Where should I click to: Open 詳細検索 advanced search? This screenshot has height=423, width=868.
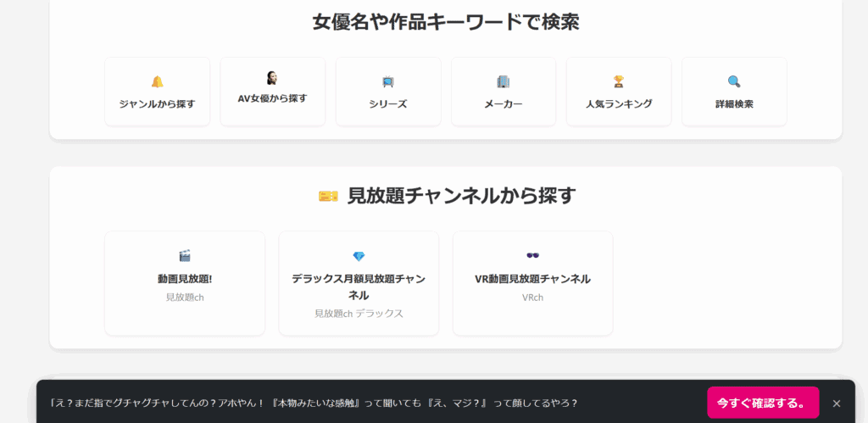pos(734,104)
